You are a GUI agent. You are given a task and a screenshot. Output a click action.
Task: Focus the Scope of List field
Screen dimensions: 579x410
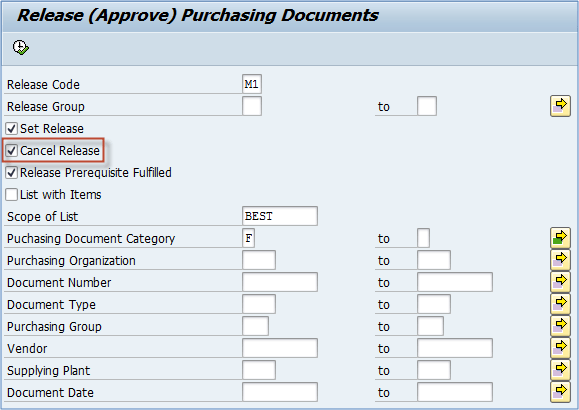(280, 216)
